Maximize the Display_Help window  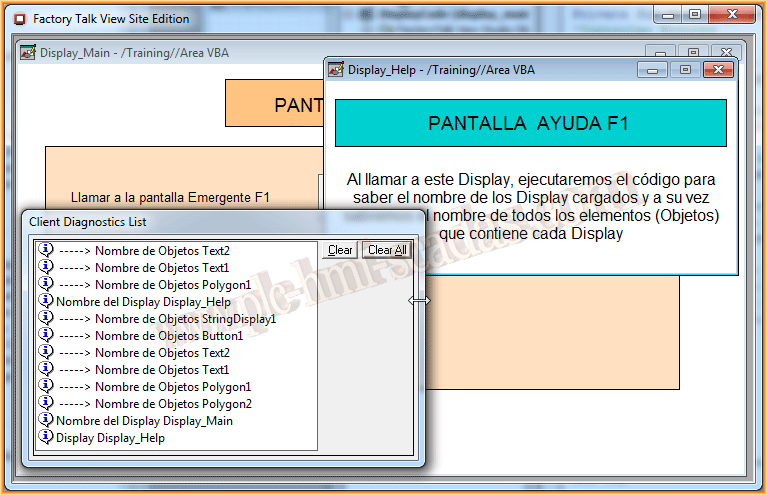point(685,70)
